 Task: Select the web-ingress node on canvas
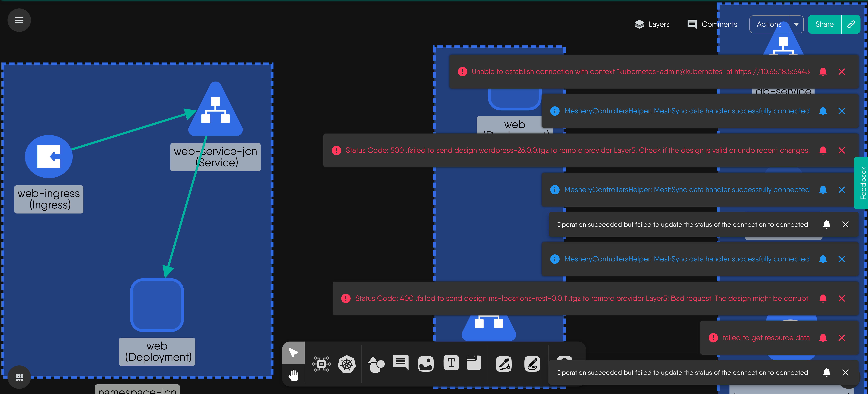pyautogui.click(x=49, y=157)
